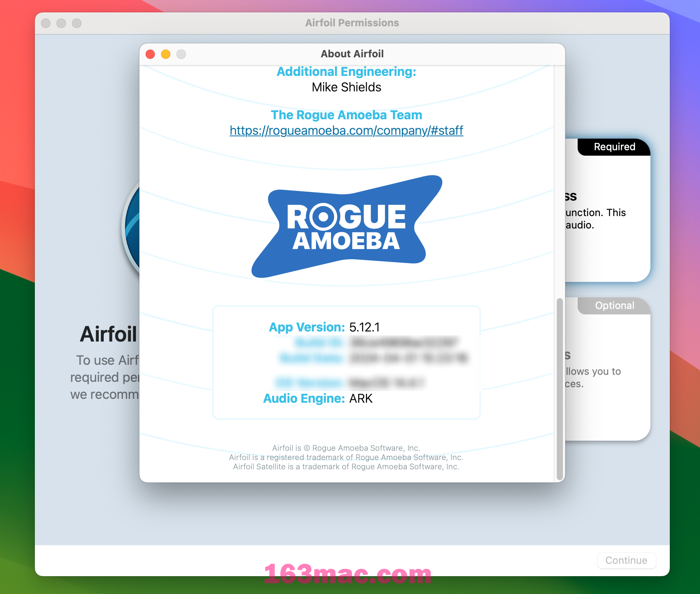Screen dimensions: 700x594
Task: Click the App Version 5.12.1 value
Action: 364,327
